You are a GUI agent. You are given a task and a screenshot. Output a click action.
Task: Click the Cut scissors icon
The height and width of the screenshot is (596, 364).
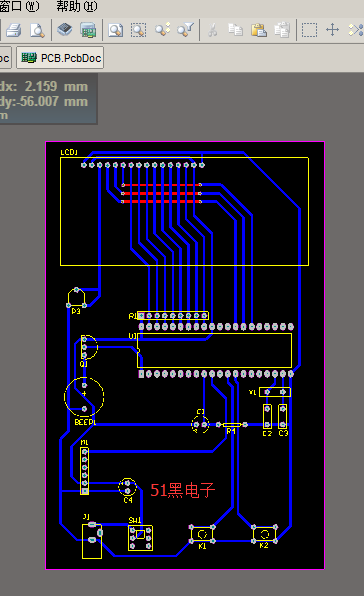click(x=213, y=30)
